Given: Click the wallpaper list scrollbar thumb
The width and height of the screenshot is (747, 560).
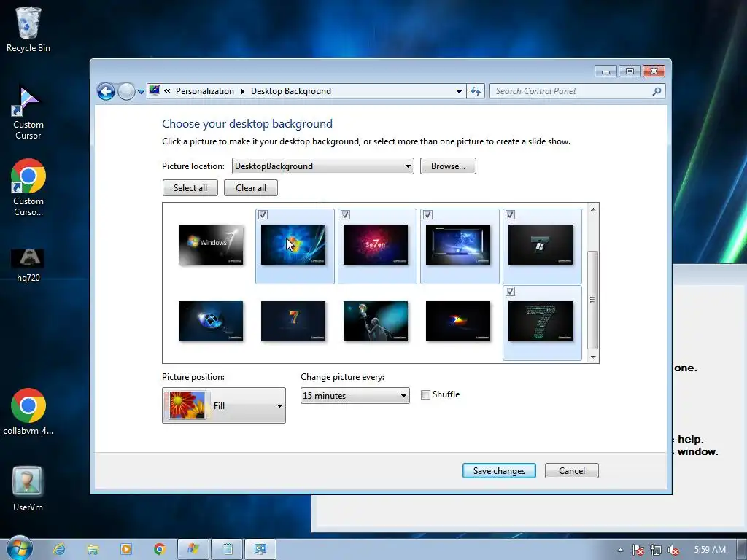Looking at the screenshot, I should pyautogui.click(x=593, y=300).
